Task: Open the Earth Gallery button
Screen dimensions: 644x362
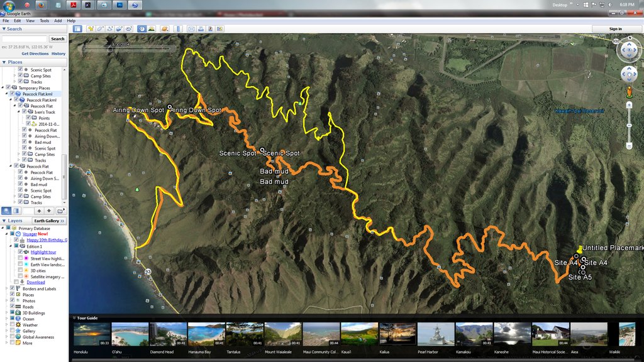Action: coord(49,221)
